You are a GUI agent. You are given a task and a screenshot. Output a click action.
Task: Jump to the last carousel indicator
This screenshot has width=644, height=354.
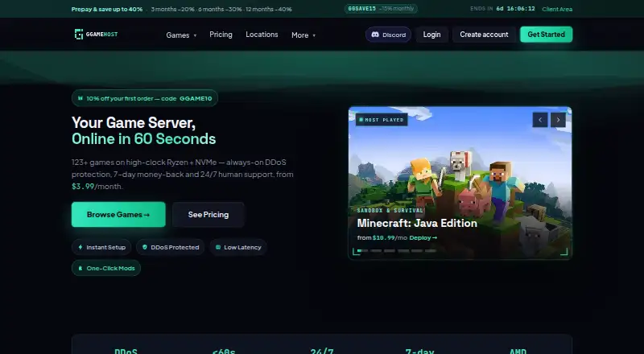click(431, 250)
